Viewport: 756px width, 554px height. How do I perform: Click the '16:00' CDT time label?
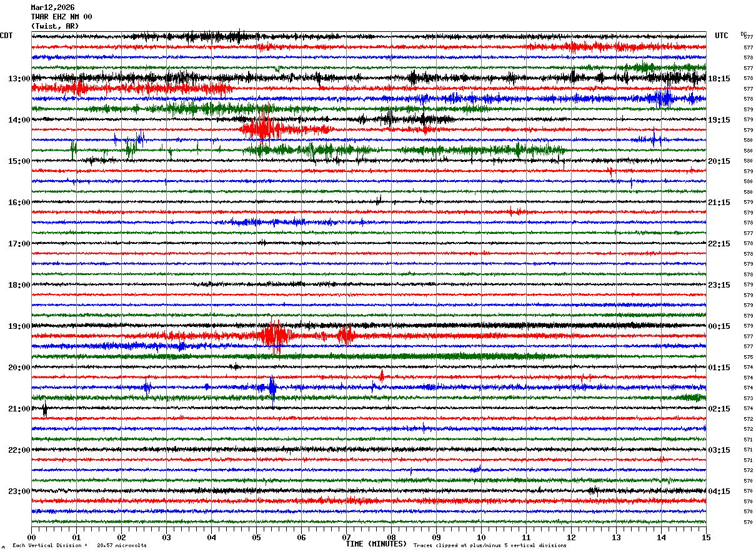click(x=19, y=203)
